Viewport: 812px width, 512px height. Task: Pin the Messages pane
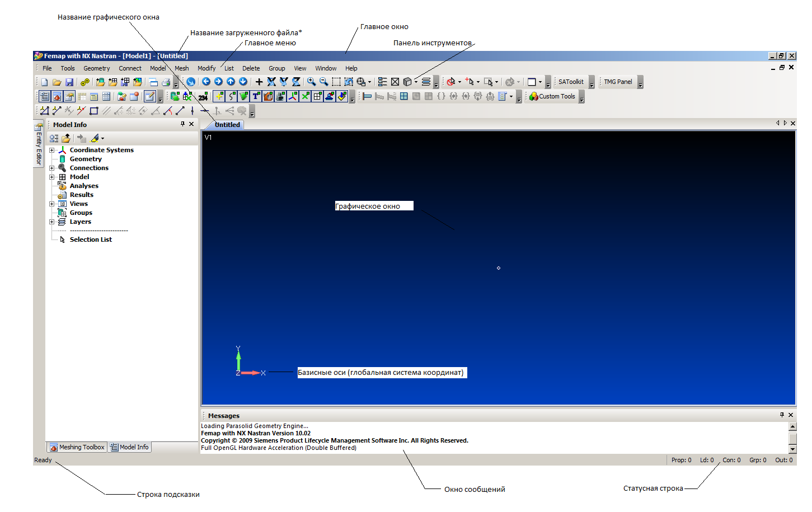782,415
